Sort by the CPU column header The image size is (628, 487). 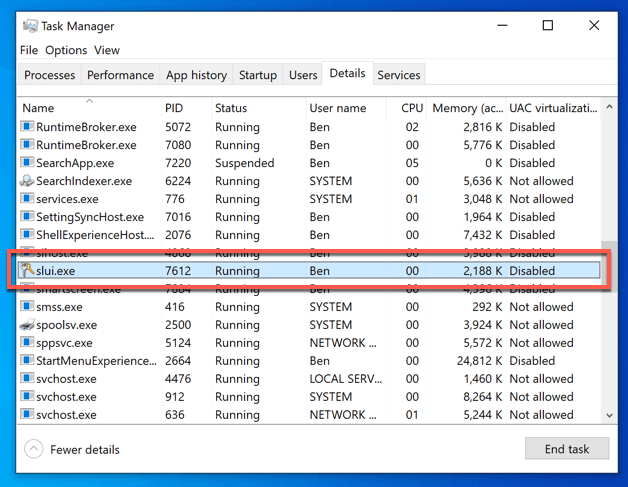(x=411, y=108)
